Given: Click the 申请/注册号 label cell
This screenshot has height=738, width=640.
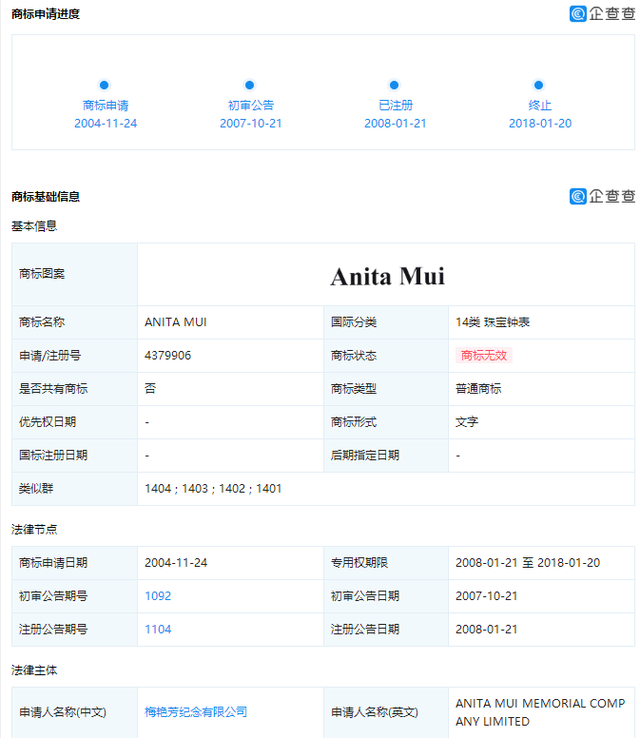Looking at the screenshot, I should [74, 355].
